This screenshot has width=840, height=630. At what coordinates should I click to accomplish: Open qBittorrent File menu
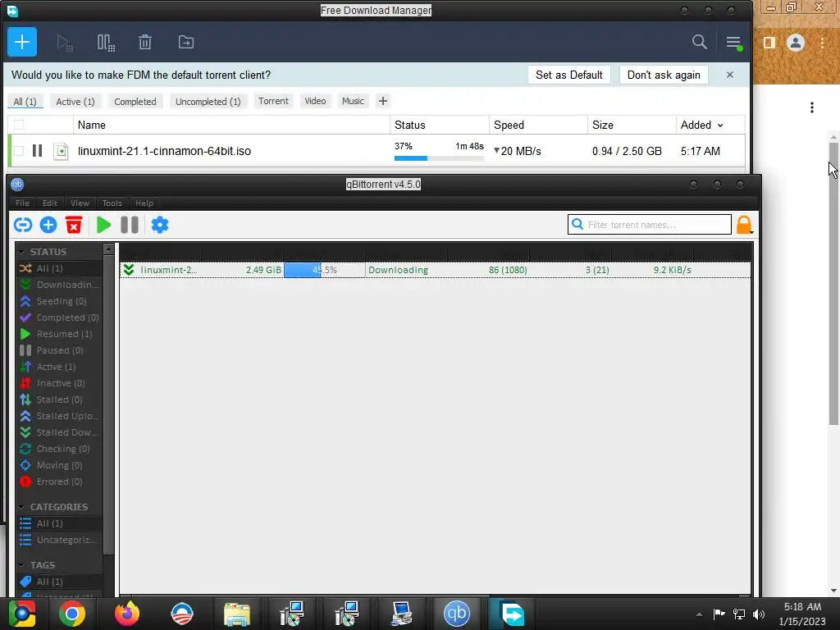(22, 203)
